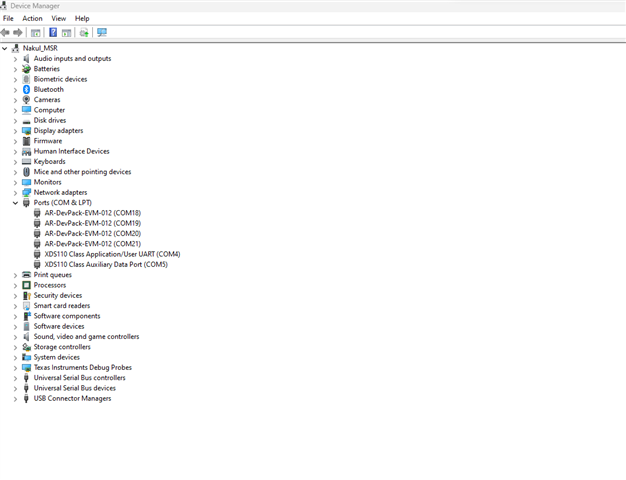Click the Bluetooth category icon

26,89
